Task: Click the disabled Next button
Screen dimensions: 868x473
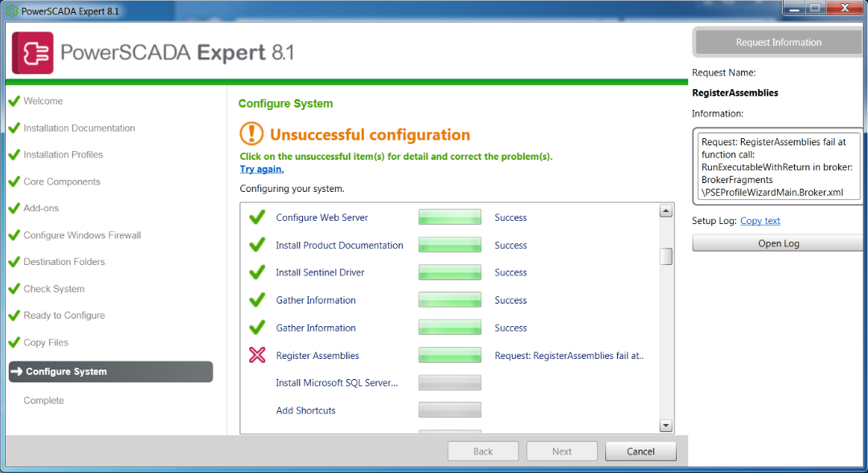Action: coord(562,451)
